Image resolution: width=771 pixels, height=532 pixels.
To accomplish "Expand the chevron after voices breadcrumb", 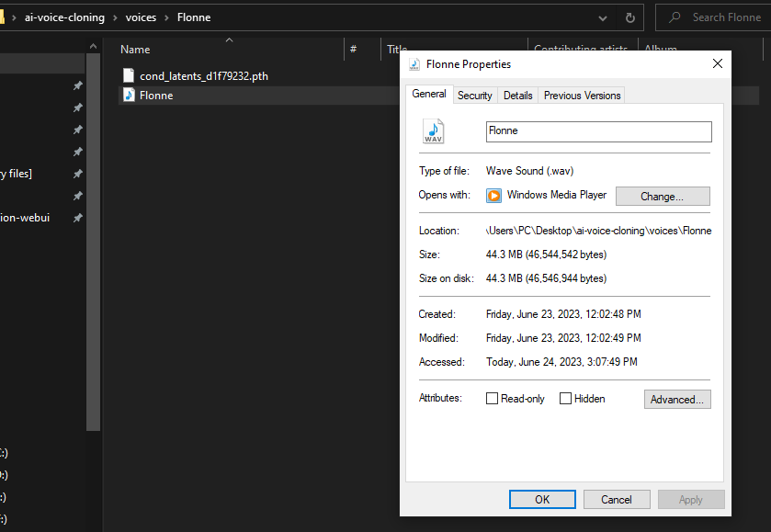I will coord(166,17).
